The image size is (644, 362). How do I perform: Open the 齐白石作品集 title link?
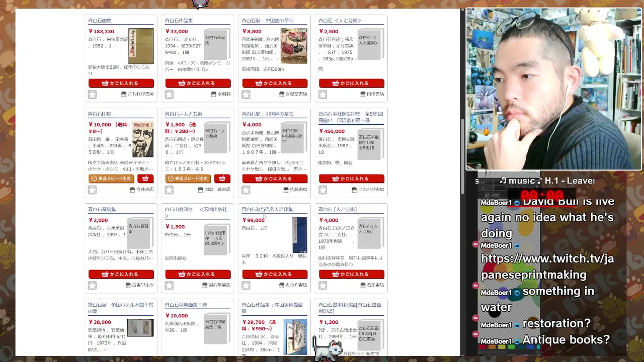click(x=179, y=21)
